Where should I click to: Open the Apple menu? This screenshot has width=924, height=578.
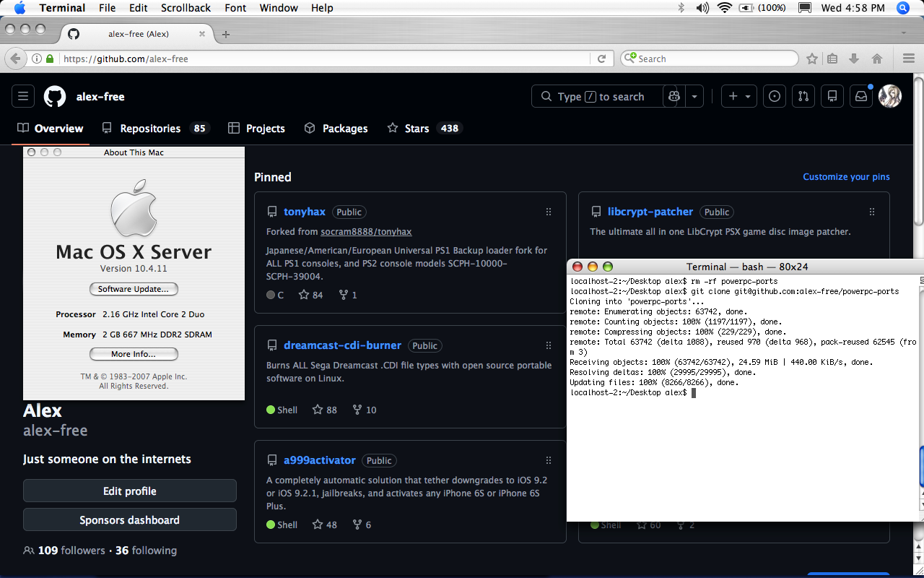pos(19,8)
